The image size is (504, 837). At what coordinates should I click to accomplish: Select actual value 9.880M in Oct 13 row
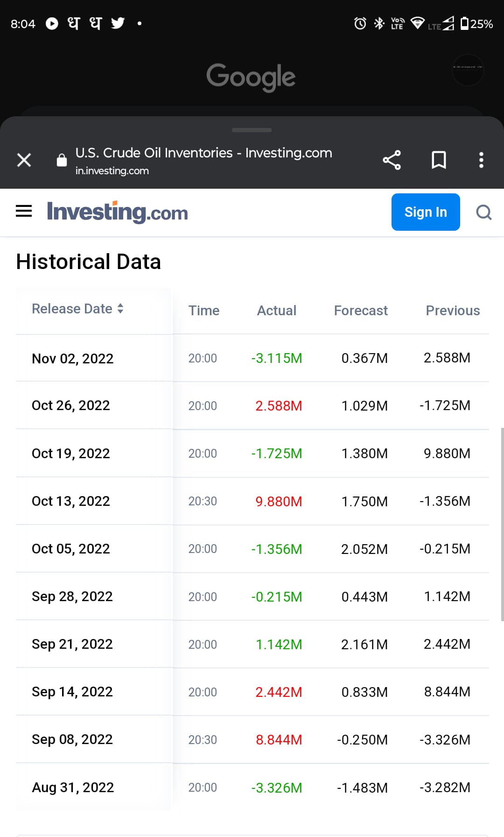[x=279, y=502]
